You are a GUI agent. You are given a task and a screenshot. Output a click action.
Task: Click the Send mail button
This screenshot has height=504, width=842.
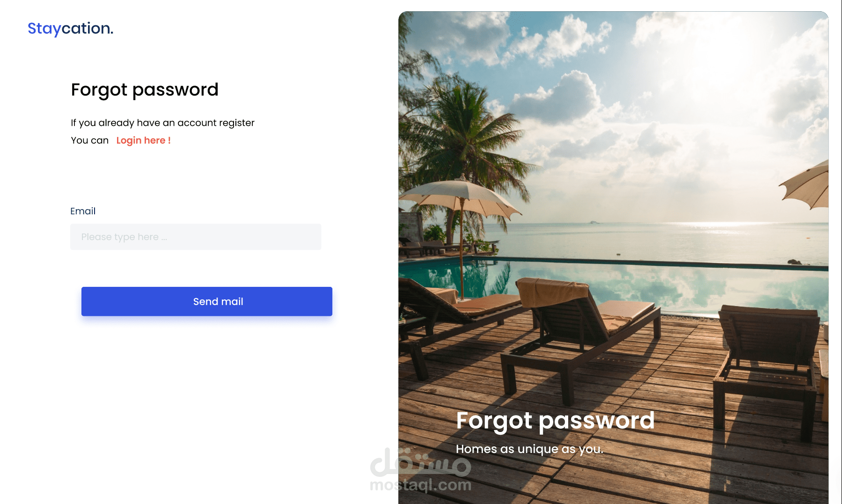pos(207,301)
